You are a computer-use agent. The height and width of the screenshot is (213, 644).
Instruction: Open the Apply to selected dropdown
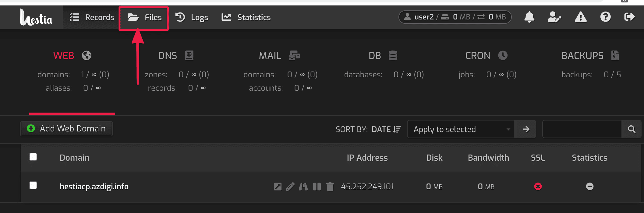[461, 129]
